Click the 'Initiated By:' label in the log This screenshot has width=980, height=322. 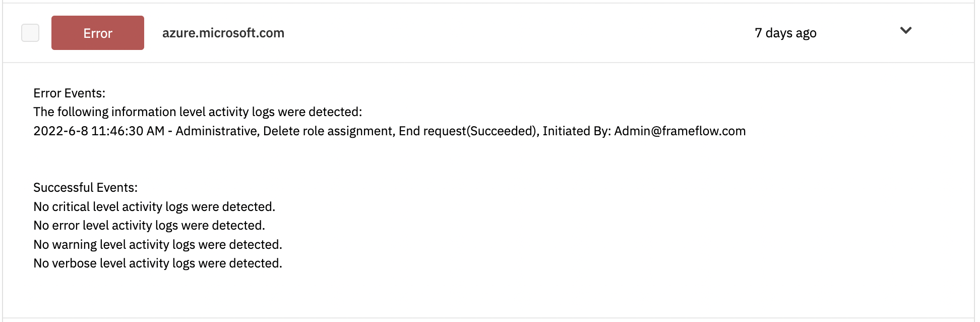[577, 131]
